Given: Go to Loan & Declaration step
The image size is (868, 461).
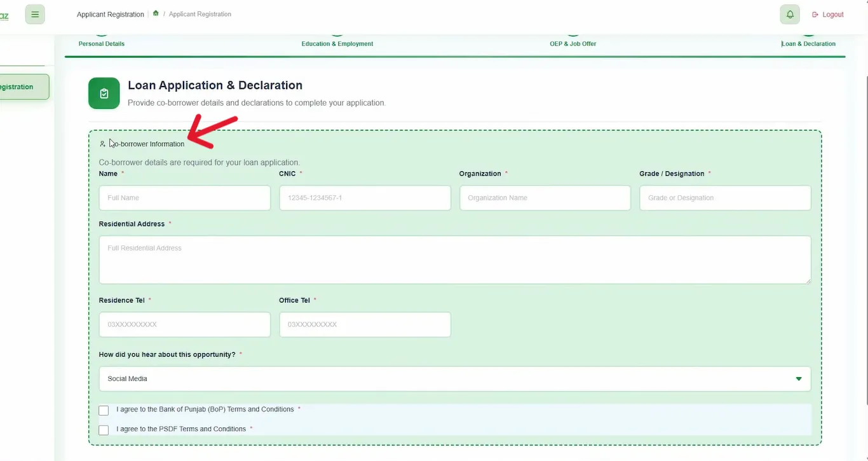Looking at the screenshot, I should tap(808, 43).
